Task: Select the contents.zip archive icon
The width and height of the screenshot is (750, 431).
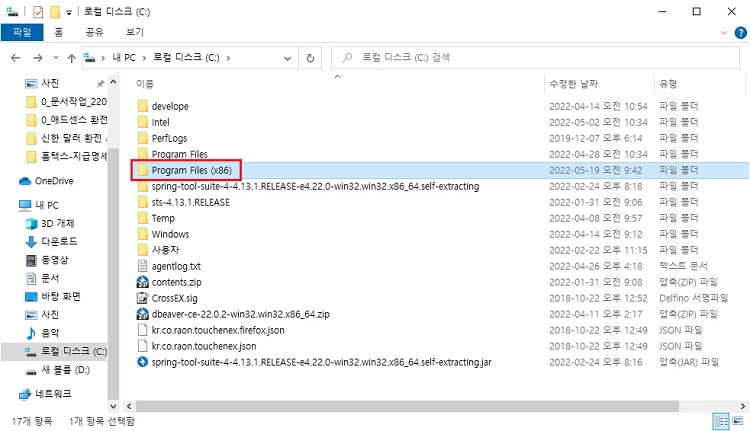Action: click(143, 282)
